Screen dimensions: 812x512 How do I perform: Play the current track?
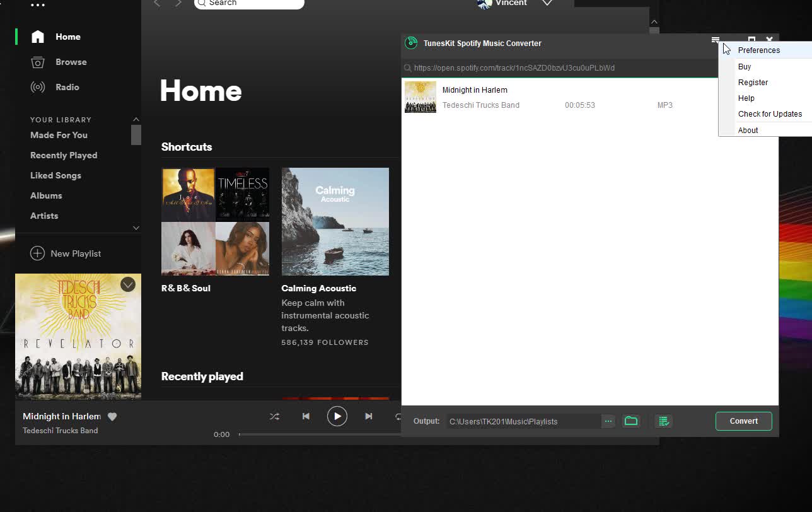point(337,416)
